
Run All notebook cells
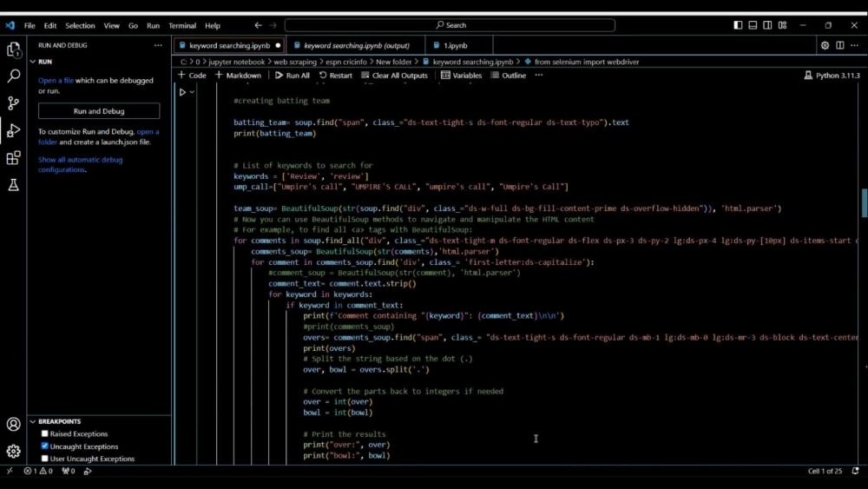[x=293, y=76]
